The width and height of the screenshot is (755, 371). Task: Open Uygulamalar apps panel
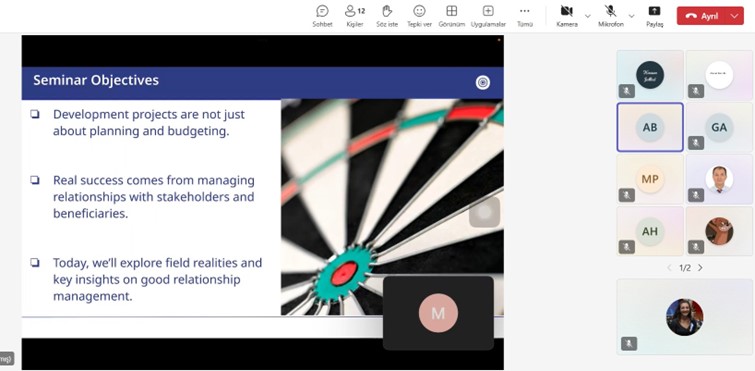click(x=488, y=16)
